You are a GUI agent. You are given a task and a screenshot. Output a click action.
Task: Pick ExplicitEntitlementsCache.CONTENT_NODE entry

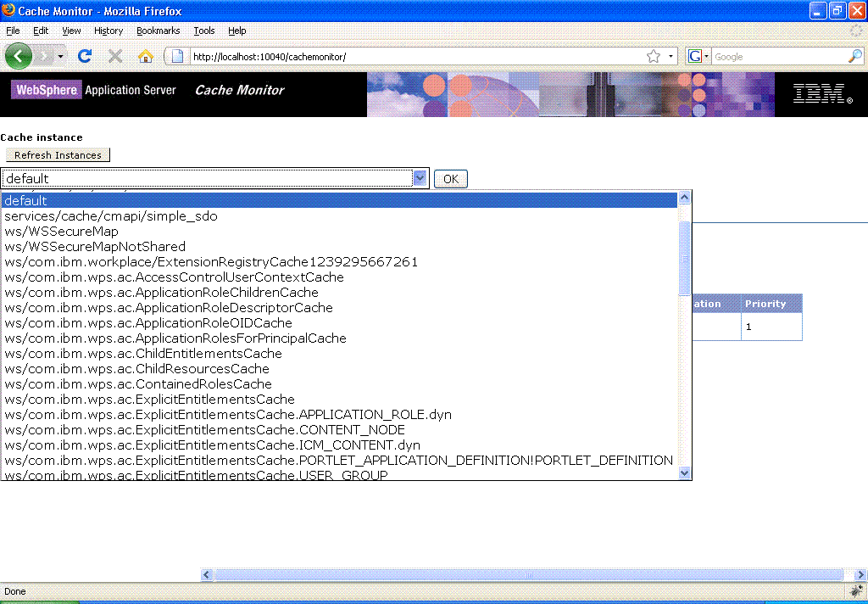(339, 430)
